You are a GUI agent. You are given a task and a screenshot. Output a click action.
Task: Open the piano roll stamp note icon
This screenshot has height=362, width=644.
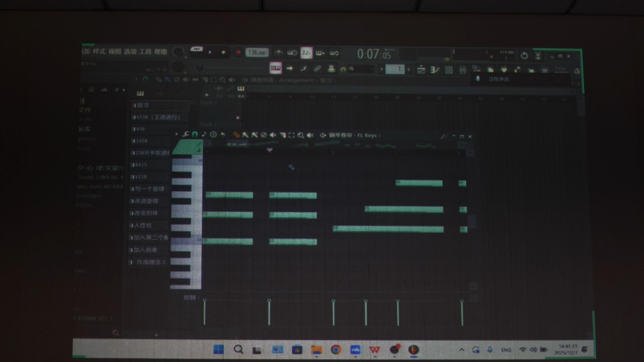coord(204,135)
